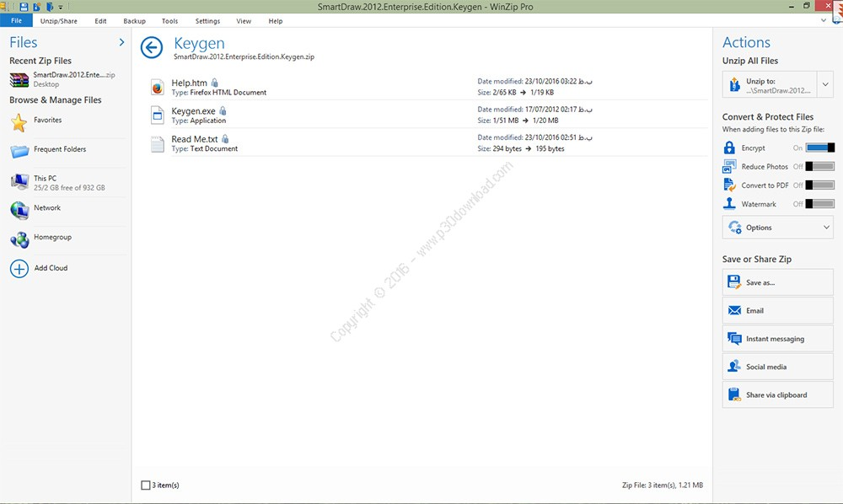
Task: Select the Read Me.txt file name
Action: pos(195,138)
